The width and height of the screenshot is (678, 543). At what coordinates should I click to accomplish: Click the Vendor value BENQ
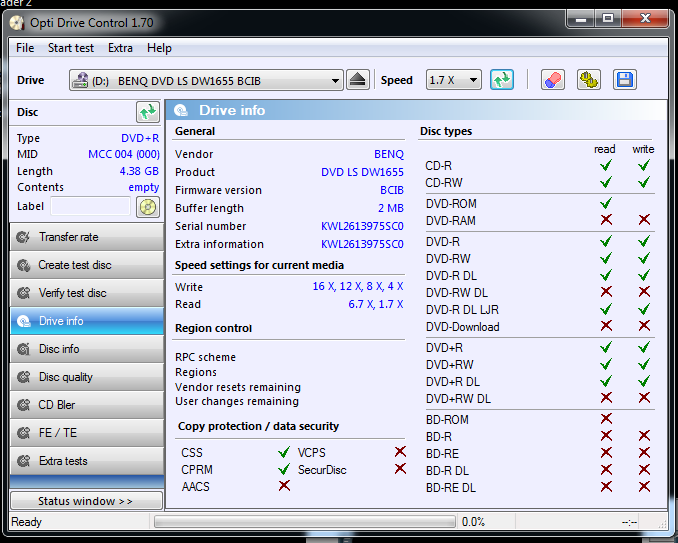[389, 154]
